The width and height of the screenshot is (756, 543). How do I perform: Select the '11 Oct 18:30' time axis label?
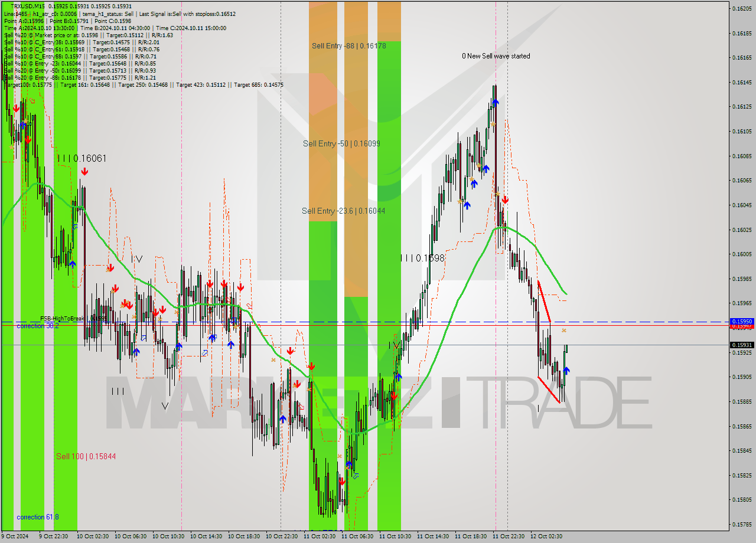pyautogui.click(x=471, y=537)
